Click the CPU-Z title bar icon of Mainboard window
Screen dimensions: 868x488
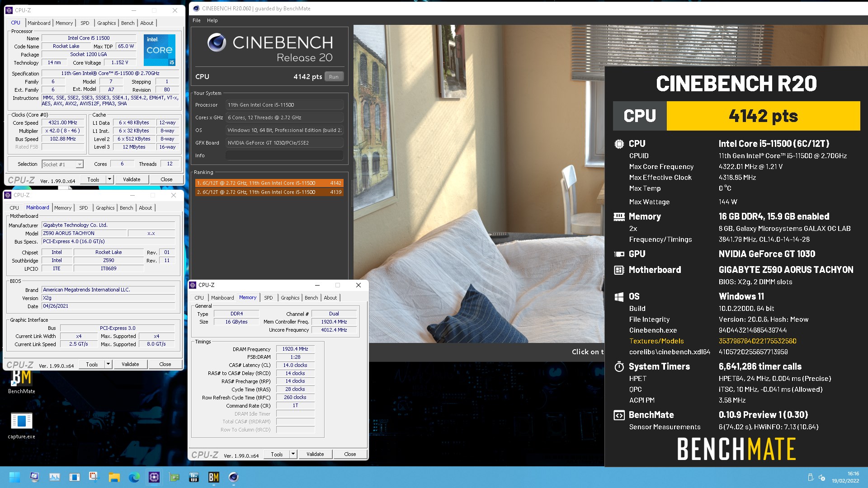coord(8,195)
